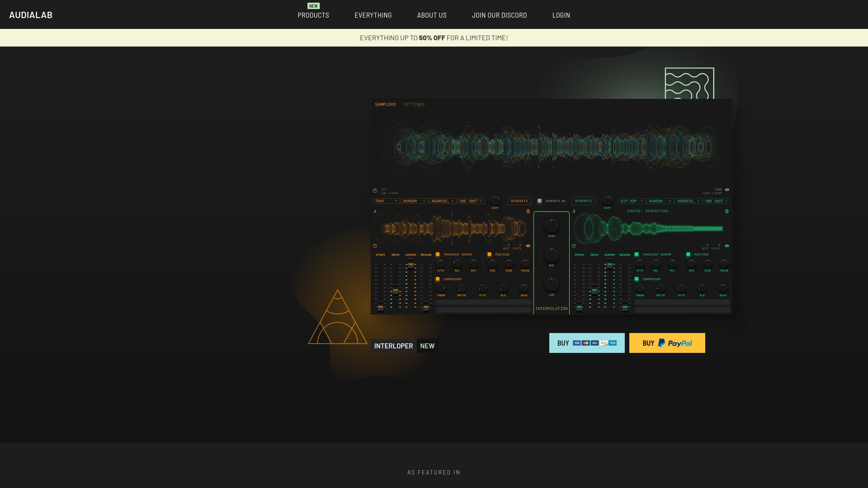Click sampler B compressor Rls knob
This screenshot has height=488, width=868.
702,288
